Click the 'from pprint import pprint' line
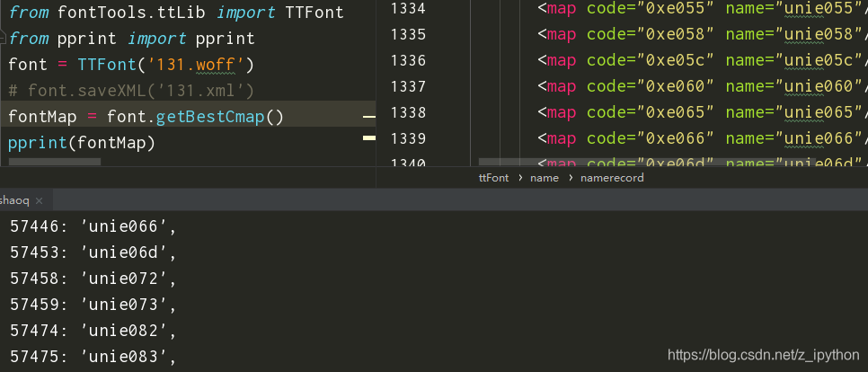This screenshot has height=372, width=868. (x=131, y=39)
